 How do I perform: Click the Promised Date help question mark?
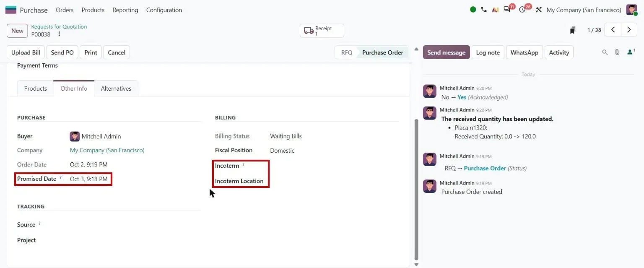coord(60,177)
